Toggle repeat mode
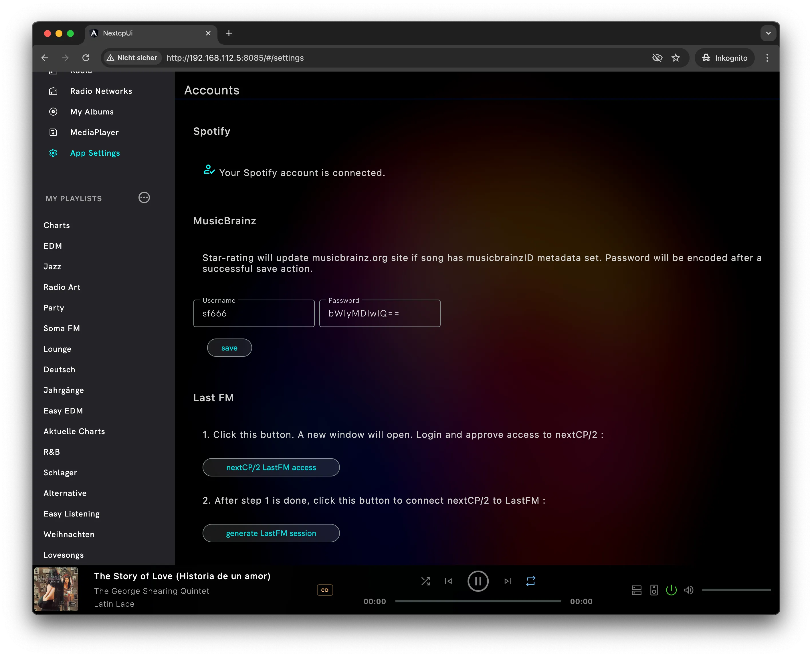 [530, 581]
